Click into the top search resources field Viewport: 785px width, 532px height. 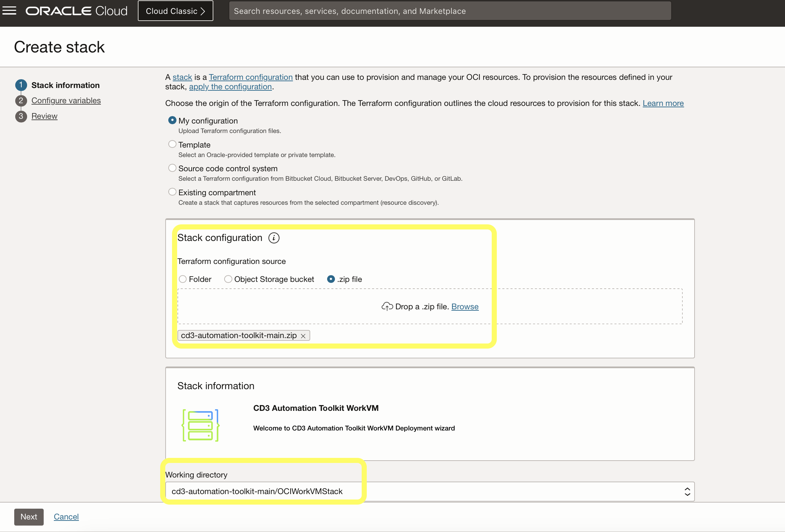point(450,11)
